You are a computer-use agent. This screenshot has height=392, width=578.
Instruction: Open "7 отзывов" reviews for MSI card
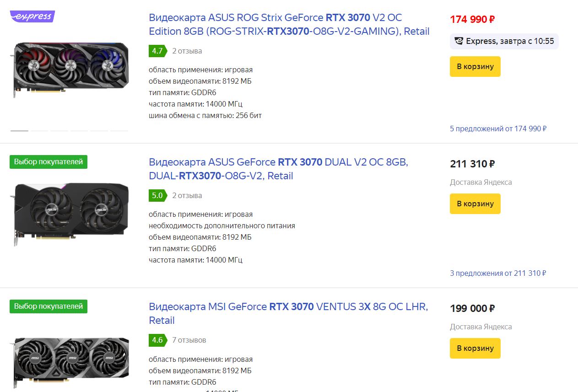tap(189, 340)
